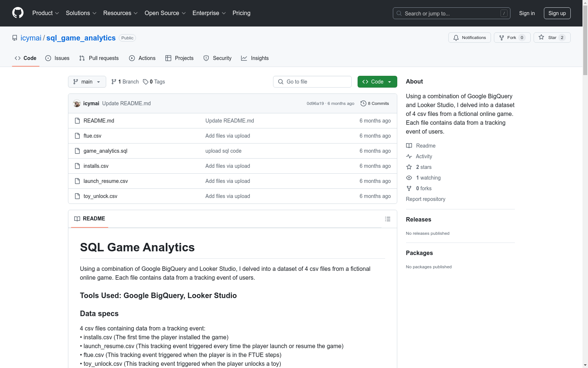Click the commit history clock icon
The height and width of the screenshot is (368, 588).
(x=363, y=103)
